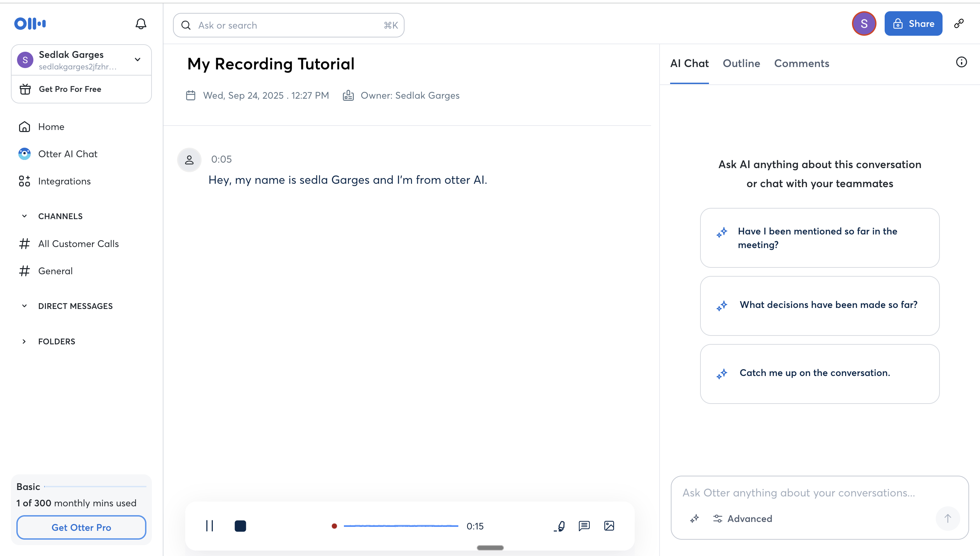Click the speaker avatar icon in the transcript

pyautogui.click(x=189, y=160)
